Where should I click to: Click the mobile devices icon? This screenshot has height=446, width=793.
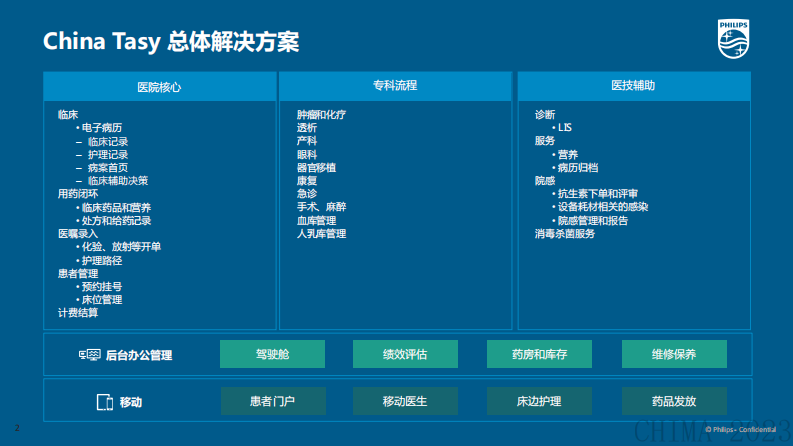pos(105,402)
